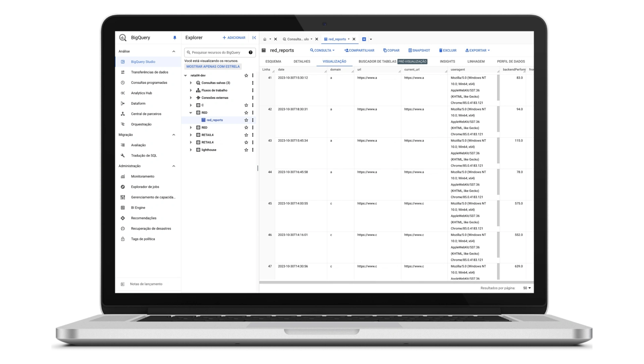Viewport: 644px width, 364px height.
Task: Open Transferências de dados
Action: 148,72
